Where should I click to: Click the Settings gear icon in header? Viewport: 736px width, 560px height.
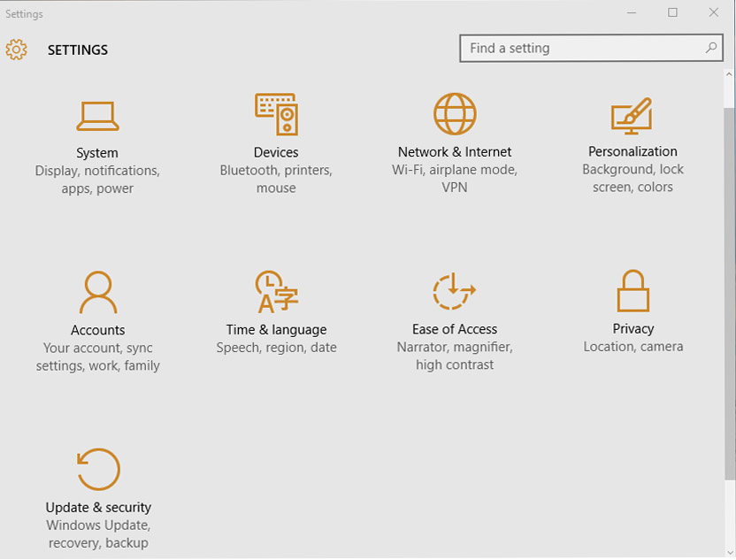click(17, 50)
